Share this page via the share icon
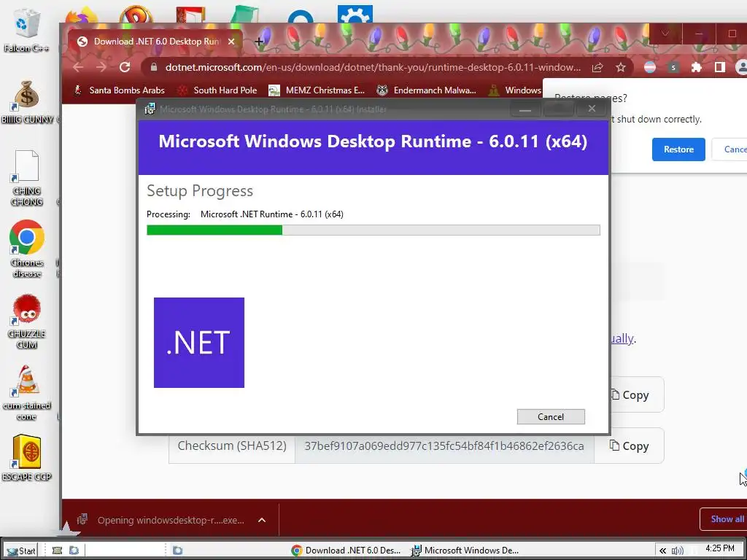 (597, 67)
